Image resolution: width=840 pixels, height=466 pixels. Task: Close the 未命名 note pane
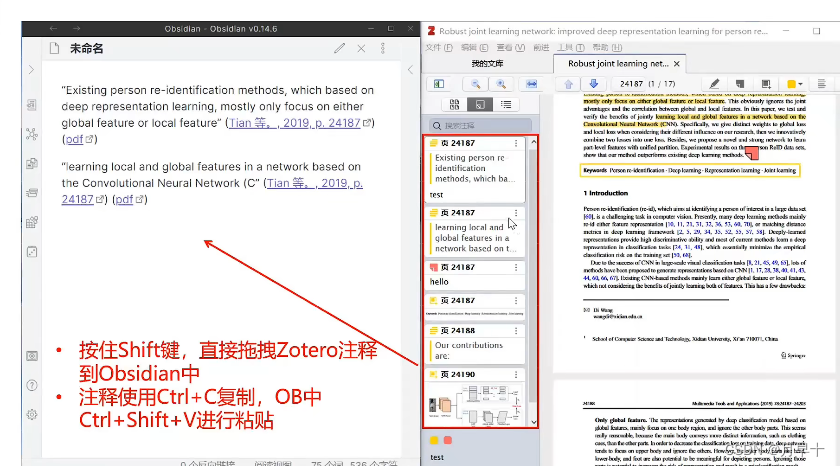point(361,48)
